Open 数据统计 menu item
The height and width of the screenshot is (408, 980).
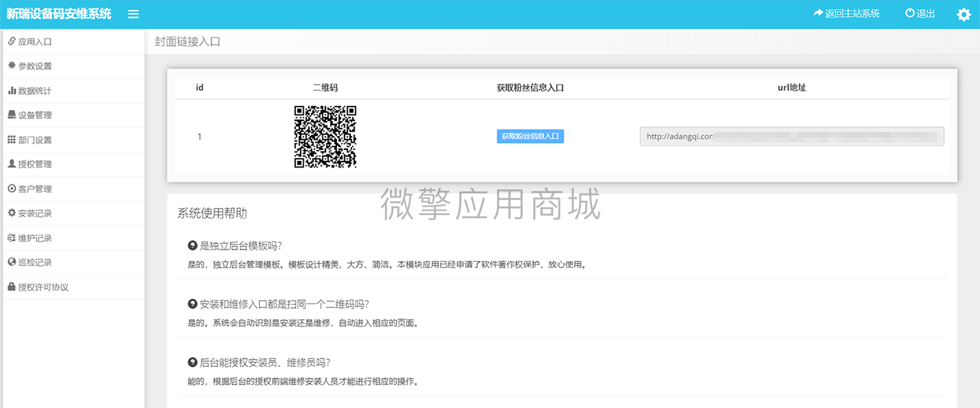point(73,91)
